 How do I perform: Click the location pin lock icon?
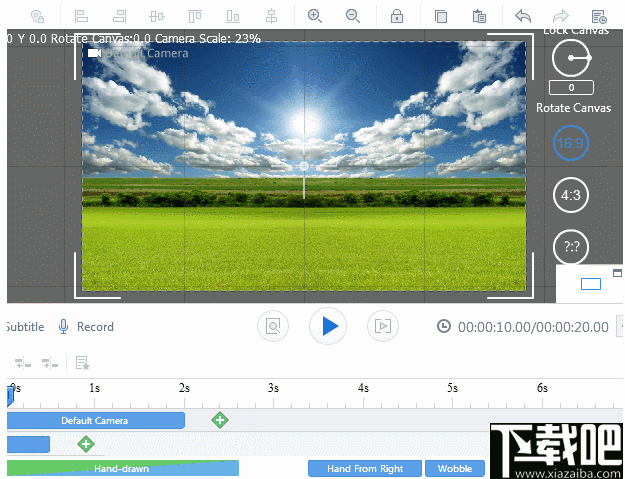click(x=37, y=16)
